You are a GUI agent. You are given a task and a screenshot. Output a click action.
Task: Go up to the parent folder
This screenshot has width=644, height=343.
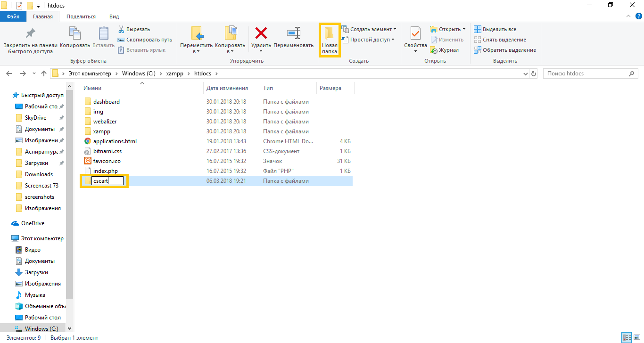point(44,73)
